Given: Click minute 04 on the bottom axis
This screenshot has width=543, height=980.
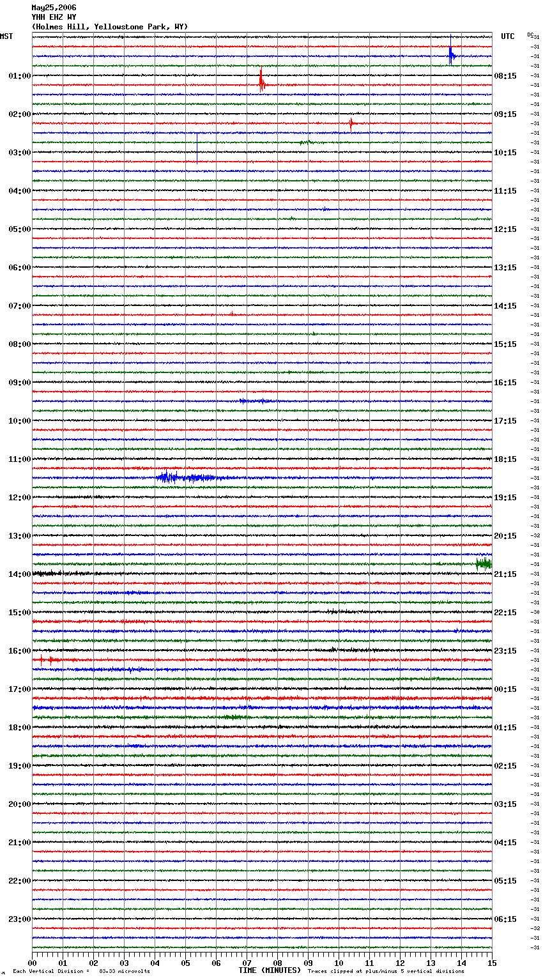Looking at the screenshot, I should [x=155, y=963].
